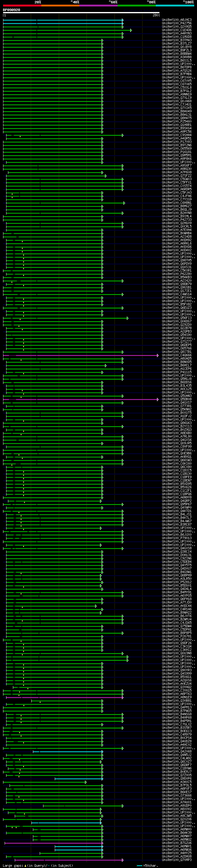
Task: Click the green ~80% identity legend bar
Action: coord(137,6)
